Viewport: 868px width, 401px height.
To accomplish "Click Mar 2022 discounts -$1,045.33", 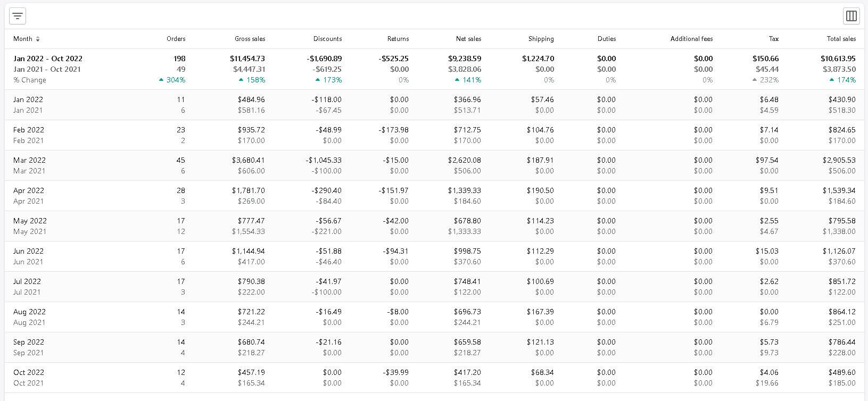I will (324, 160).
